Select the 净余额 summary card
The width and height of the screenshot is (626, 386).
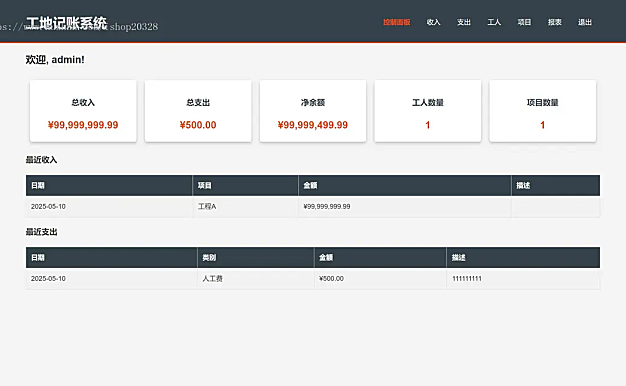[x=313, y=111]
